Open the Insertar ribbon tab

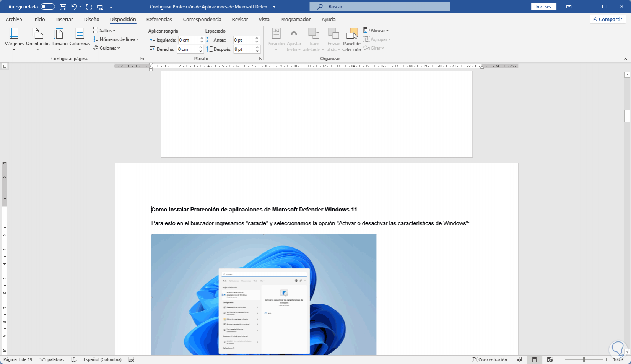[64, 19]
